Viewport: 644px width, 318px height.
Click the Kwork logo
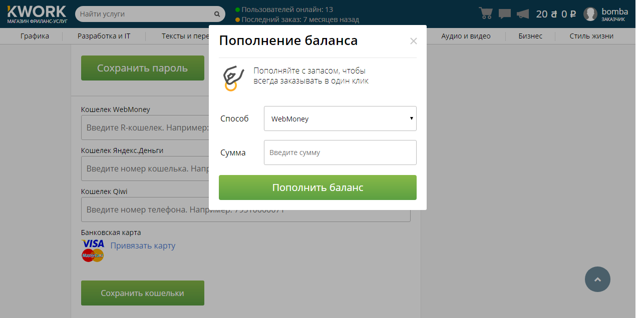tap(37, 14)
